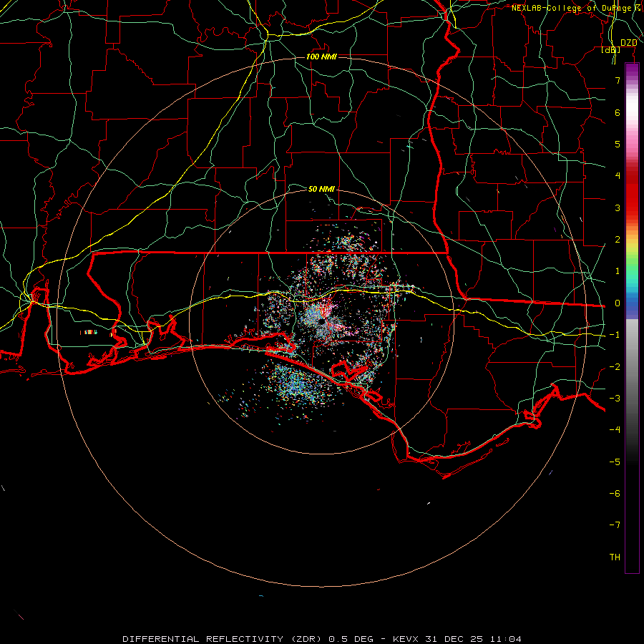The image size is (644, 644).
Task: Select the "-6" scale value
Action: point(615,494)
